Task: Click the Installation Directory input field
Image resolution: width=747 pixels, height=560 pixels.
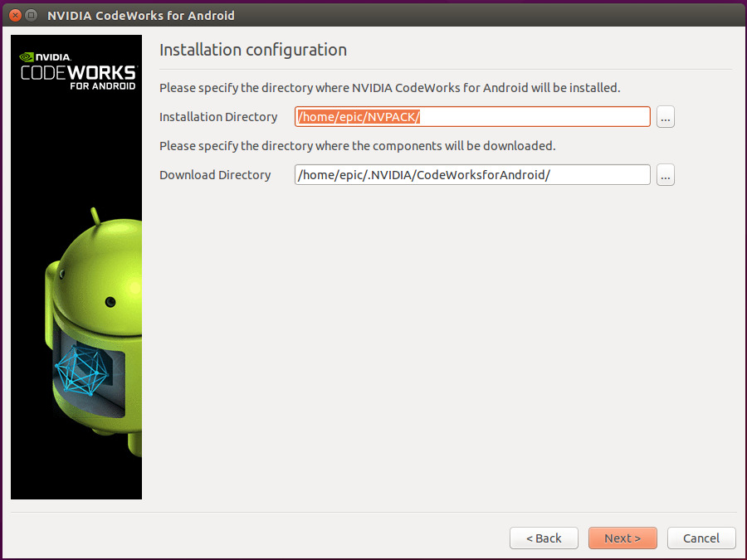Action: tap(471, 117)
